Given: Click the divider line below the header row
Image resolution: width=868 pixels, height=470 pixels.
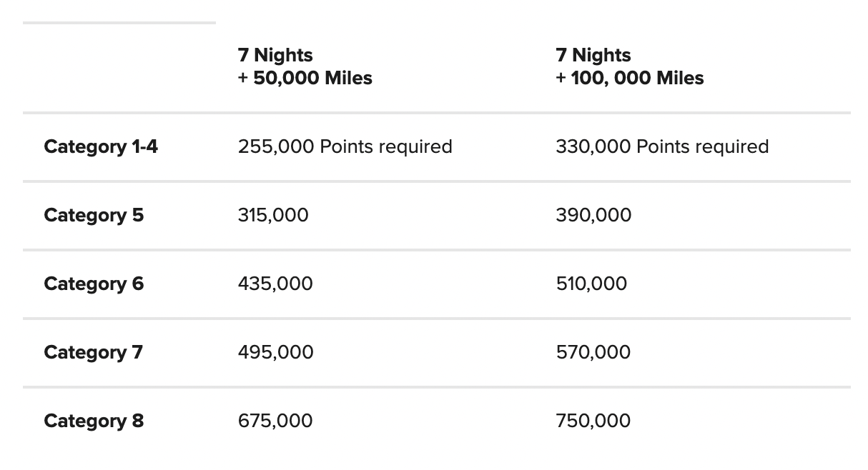Looking at the screenshot, I should [436, 113].
